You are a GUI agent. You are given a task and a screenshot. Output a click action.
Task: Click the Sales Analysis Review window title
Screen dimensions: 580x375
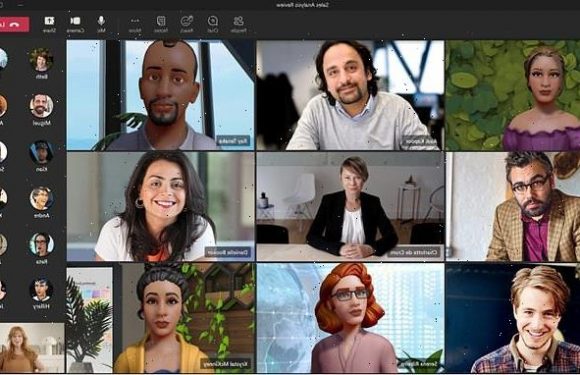coord(303,5)
